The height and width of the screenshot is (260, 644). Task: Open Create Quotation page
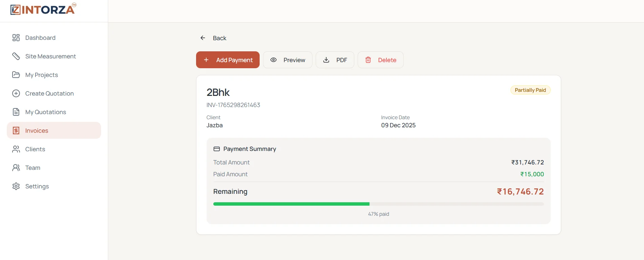(x=54, y=93)
